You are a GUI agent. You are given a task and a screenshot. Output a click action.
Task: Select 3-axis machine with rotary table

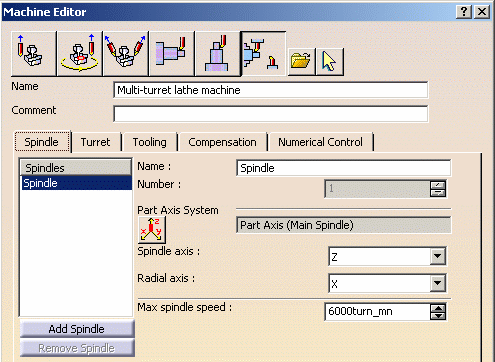click(80, 53)
